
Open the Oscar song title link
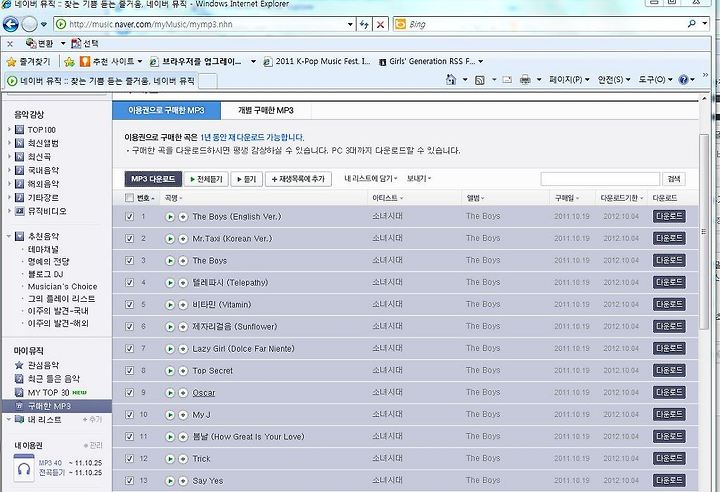pos(204,393)
